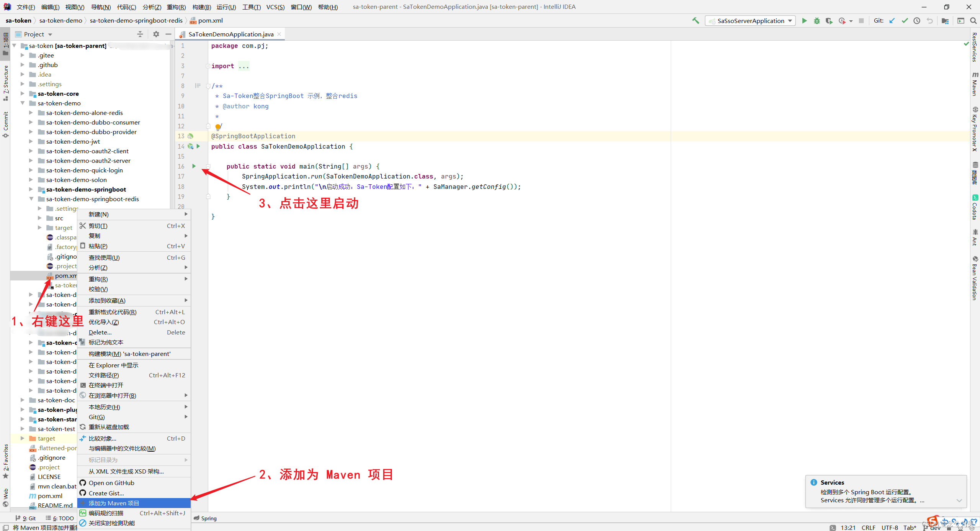Open the 6: TODO tool window button
980x531 pixels.
point(60,518)
